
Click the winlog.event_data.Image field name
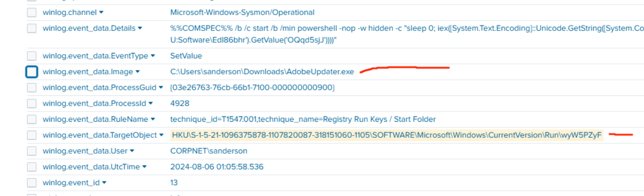pyautogui.click(x=88, y=72)
